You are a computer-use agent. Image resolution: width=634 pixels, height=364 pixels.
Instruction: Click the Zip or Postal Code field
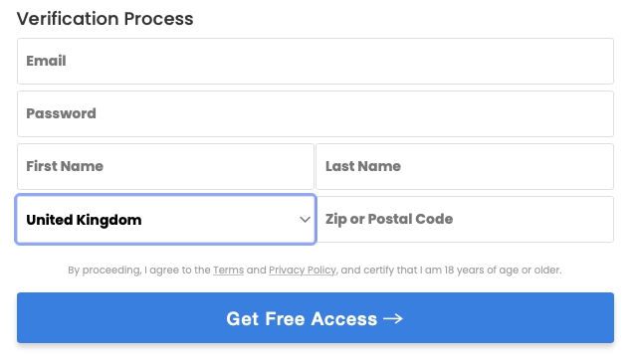point(465,220)
